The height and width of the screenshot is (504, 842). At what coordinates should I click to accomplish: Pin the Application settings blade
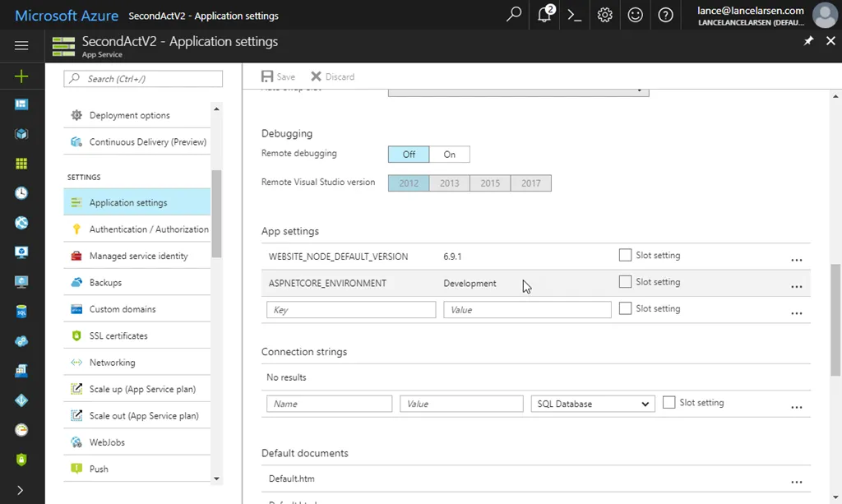click(x=808, y=41)
